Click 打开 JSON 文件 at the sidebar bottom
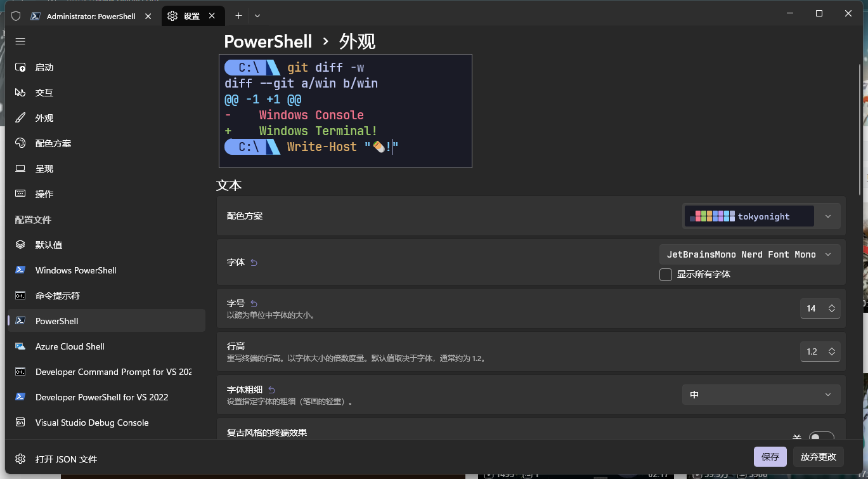This screenshot has height=479, width=868. [107, 459]
